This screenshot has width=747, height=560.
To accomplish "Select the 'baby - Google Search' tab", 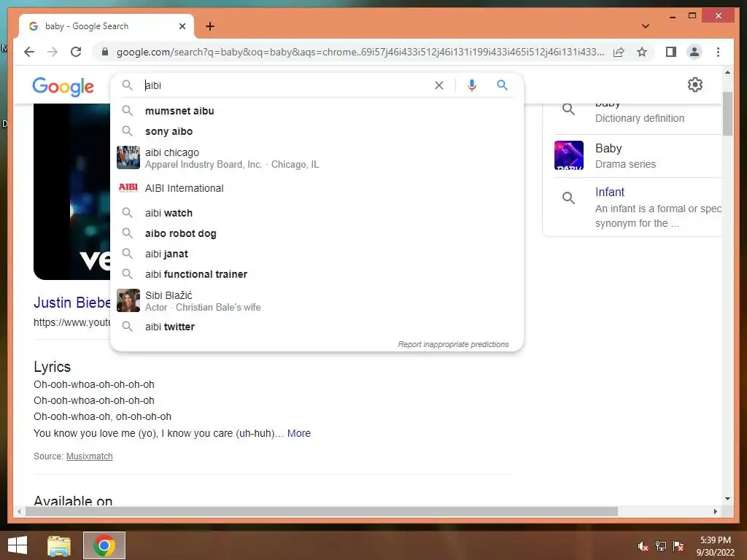I will [x=107, y=26].
